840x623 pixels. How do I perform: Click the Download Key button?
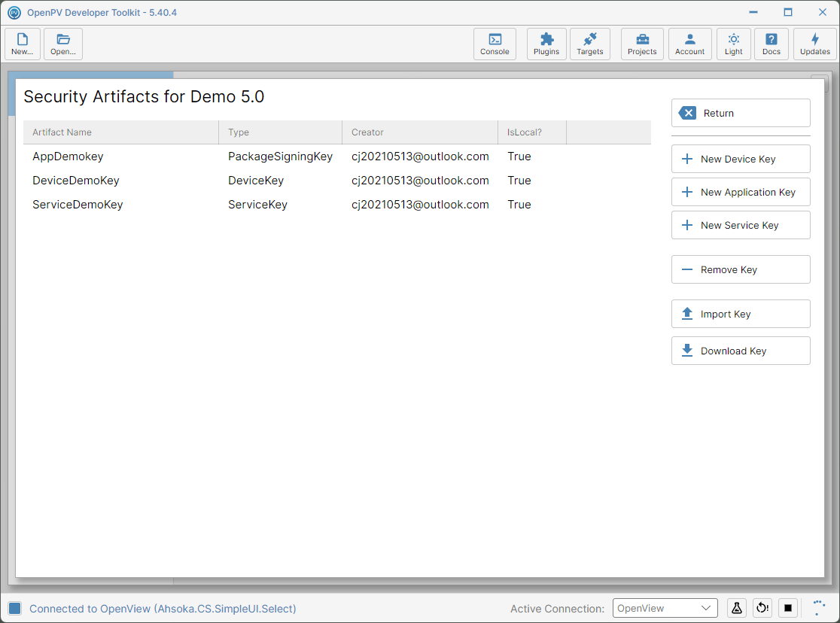click(x=741, y=351)
